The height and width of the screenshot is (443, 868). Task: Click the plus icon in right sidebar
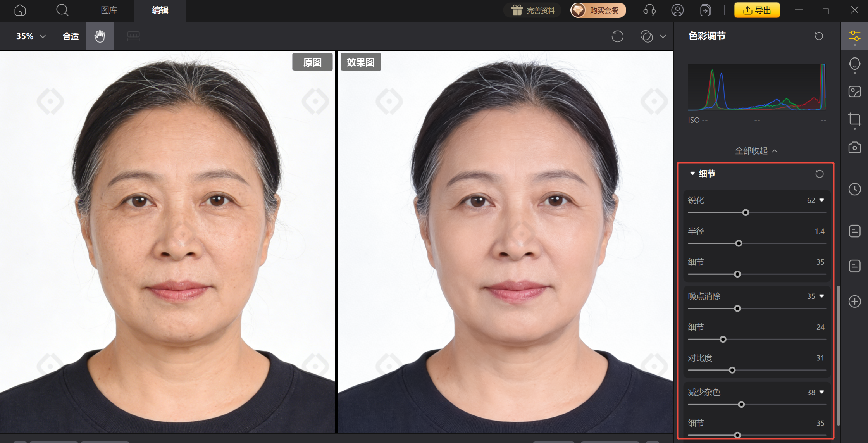(x=854, y=302)
